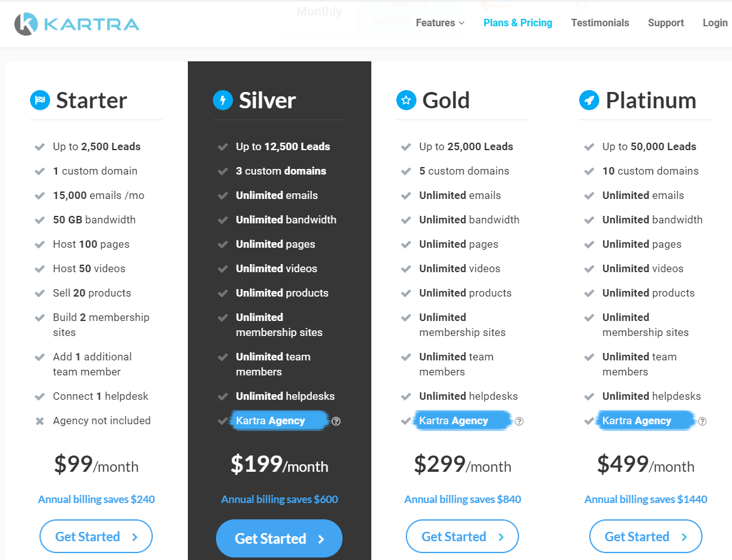Image resolution: width=732 pixels, height=560 pixels.
Task: Click Starter's Annual billing saves $240 link
Action: [x=96, y=499]
